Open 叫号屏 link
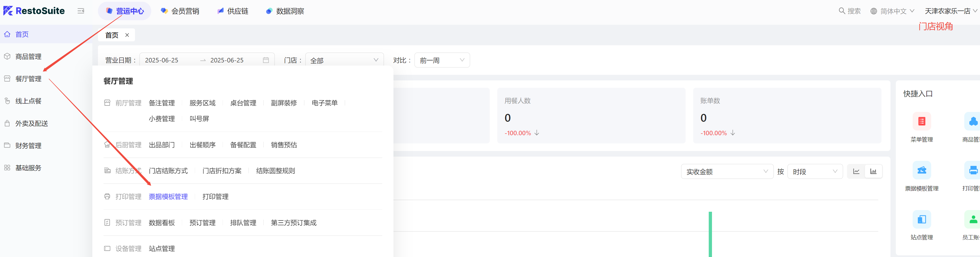The image size is (980, 257). click(x=199, y=119)
